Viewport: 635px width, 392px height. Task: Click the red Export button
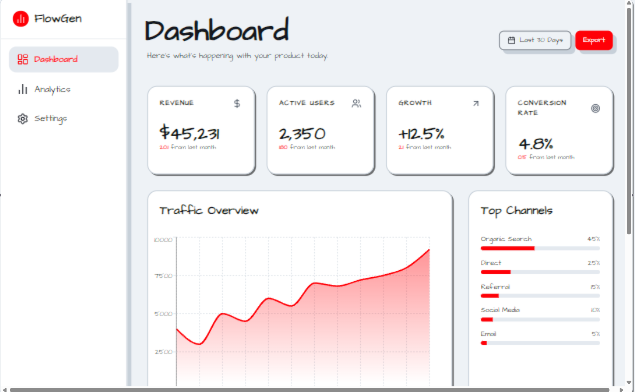point(594,40)
